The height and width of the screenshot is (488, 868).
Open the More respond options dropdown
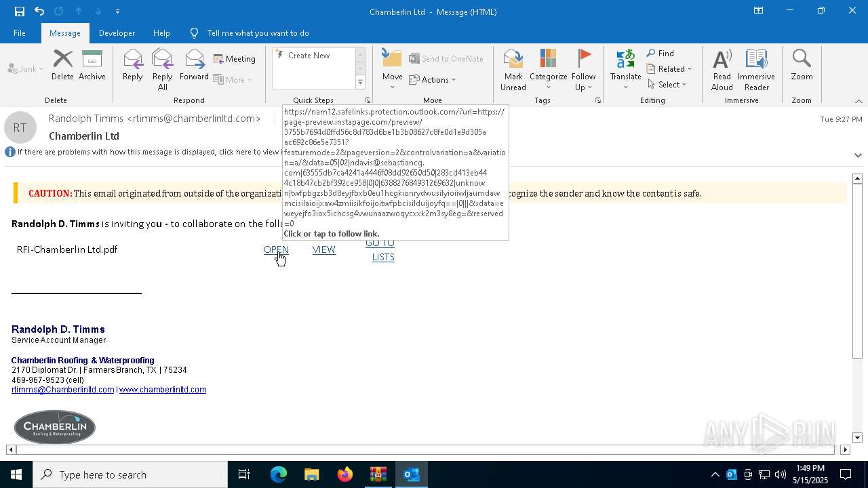pos(233,79)
